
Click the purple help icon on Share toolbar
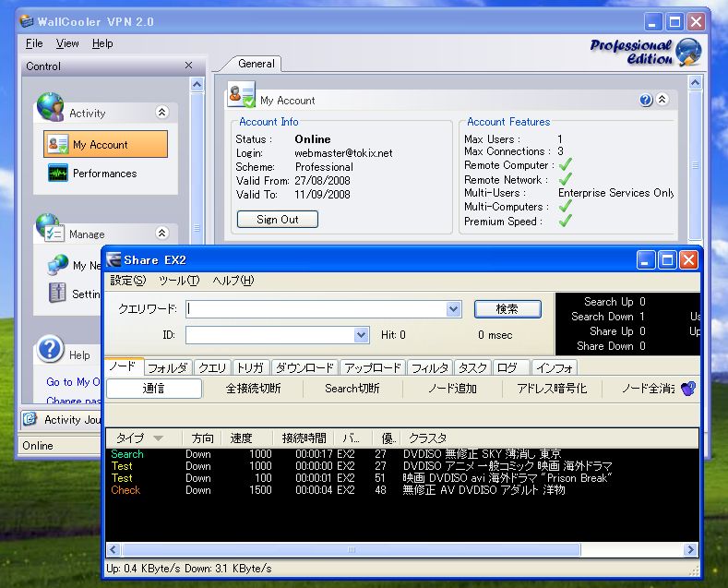coord(688,389)
